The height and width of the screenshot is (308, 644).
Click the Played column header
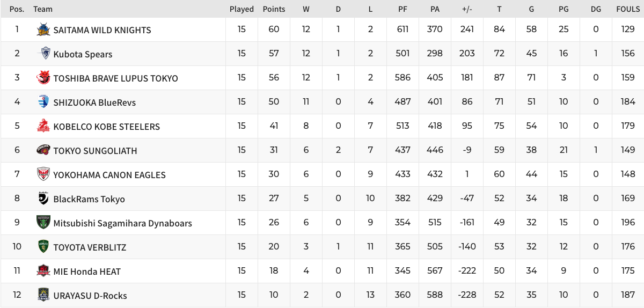point(241,9)
